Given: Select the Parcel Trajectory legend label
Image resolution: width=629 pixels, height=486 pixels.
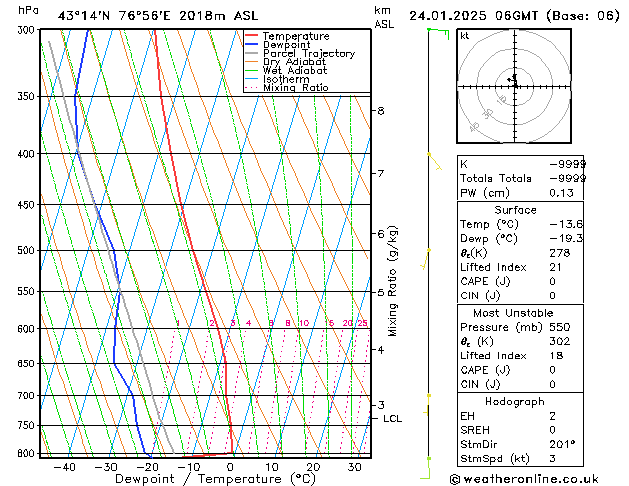Looking at the screenshot, I should pos(309,53).
